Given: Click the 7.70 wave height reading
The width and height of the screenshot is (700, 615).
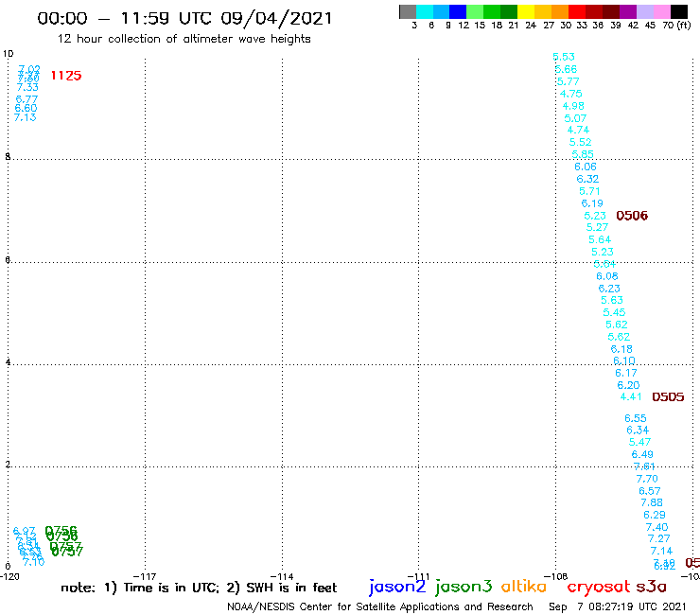Looking at the screenshot, I should point(647,479).
